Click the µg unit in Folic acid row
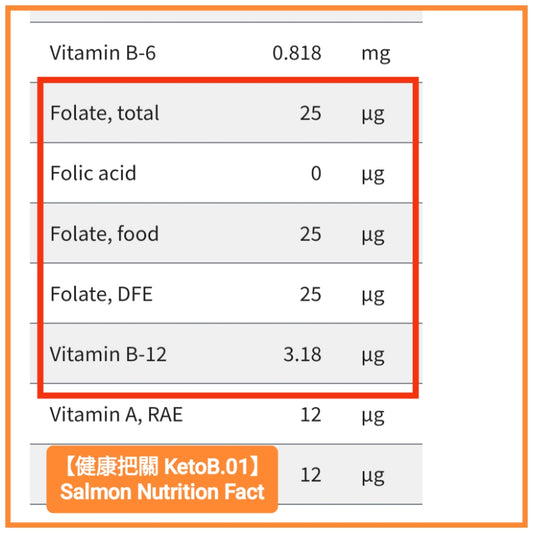This screenshot has width=533, height=533. click(373, 175)
